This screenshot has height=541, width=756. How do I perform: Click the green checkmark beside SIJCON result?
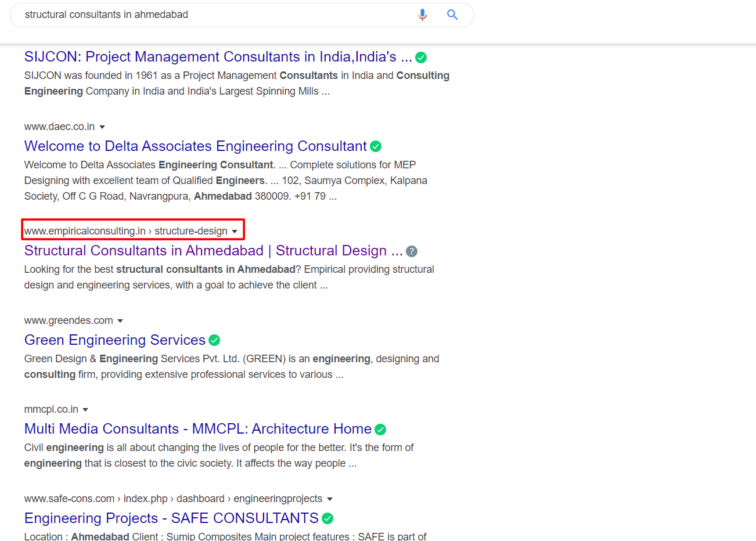click(421, 57)
